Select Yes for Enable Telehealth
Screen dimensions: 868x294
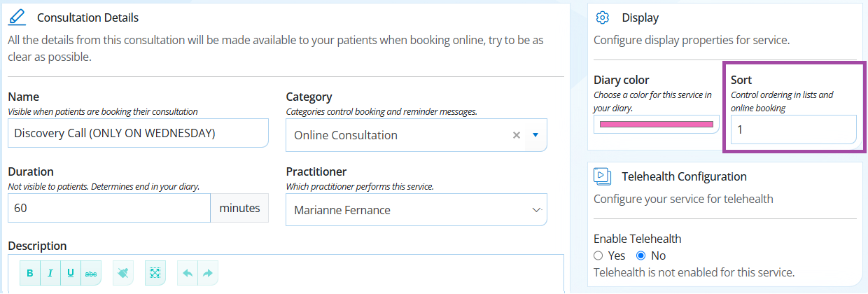coord(598,255)
